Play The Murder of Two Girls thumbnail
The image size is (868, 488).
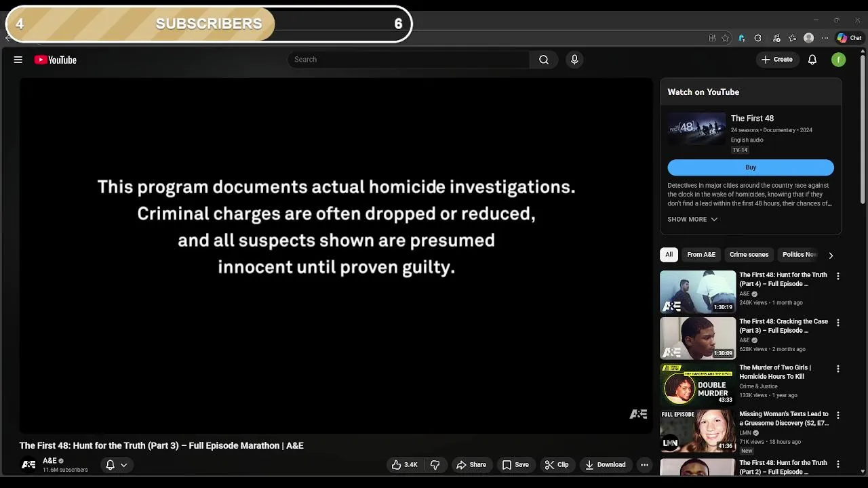click(x=698, y=384)
